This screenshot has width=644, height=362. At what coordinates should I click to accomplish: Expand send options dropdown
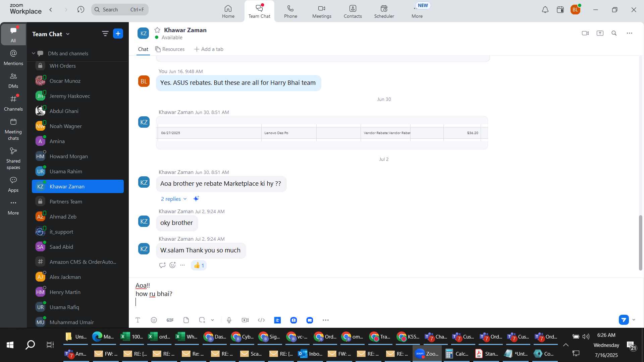[x=634, y=320]
